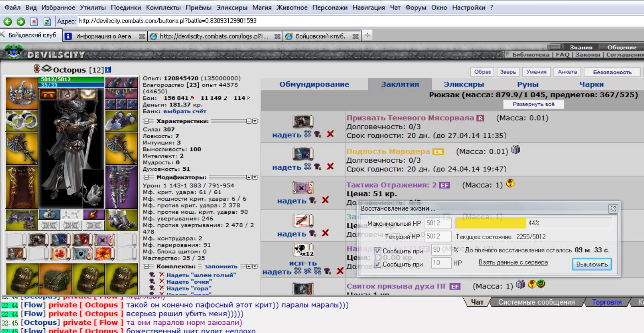Click the leg armor slot on the right
Image resolution: width=644 pixels, height=333 pixels.
[x=122, y=187]
